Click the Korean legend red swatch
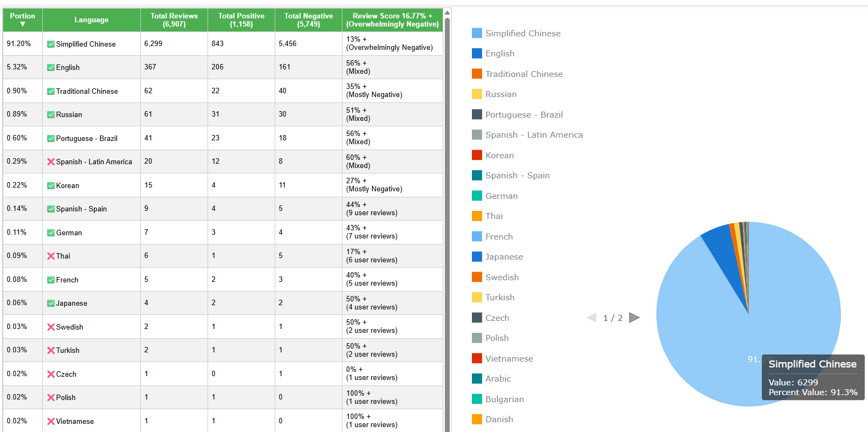Screen dimensions: 868x432 [x=477, y=155]
